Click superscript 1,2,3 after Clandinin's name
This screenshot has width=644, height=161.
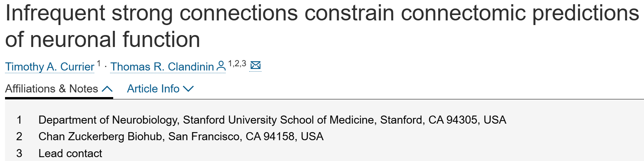pos(237,64)
